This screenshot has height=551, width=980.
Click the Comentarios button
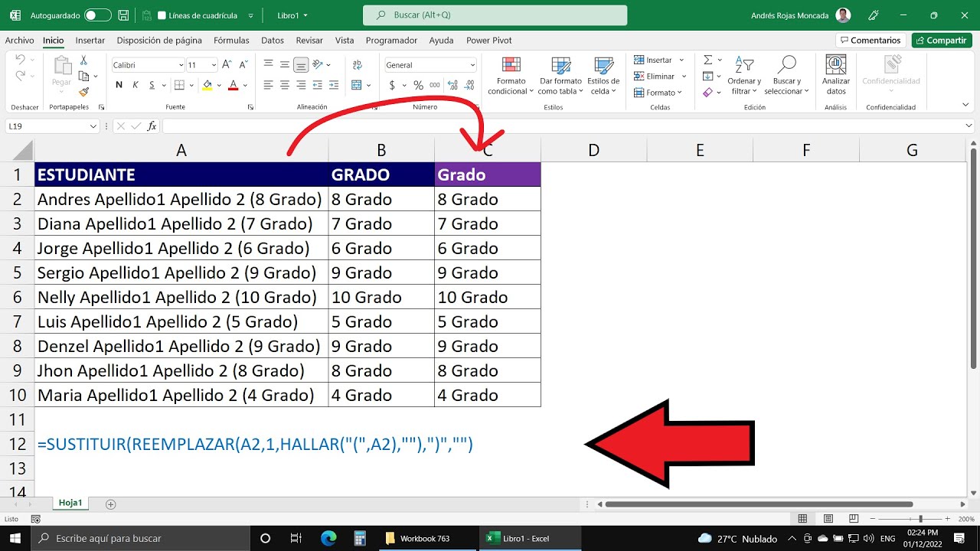tap(871, 41)
